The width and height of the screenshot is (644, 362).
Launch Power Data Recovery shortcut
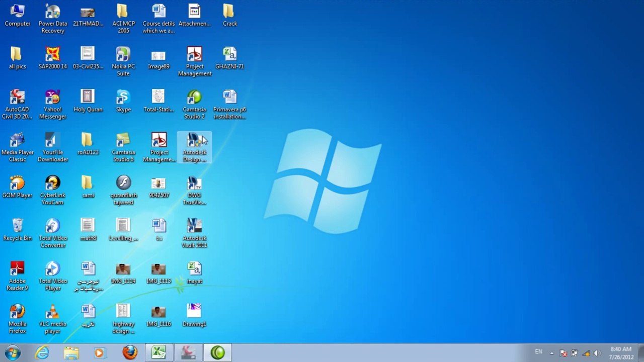(x=53, y=19)
